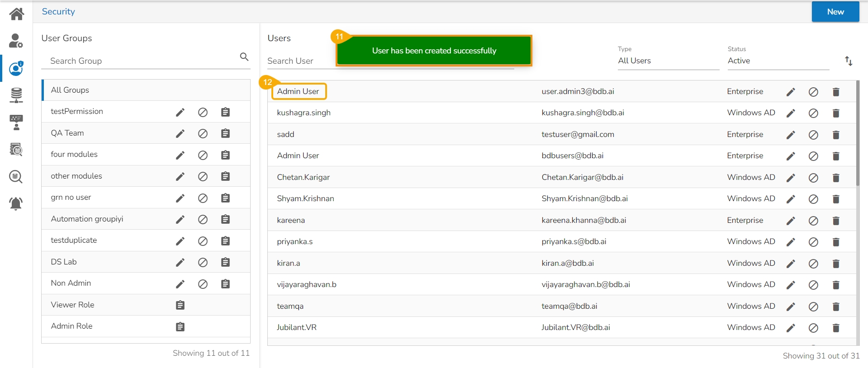The image size is (868, 368).
Task: Open the Home icon in sidebar
Action: pyautogui.click(x=16, y=14)
